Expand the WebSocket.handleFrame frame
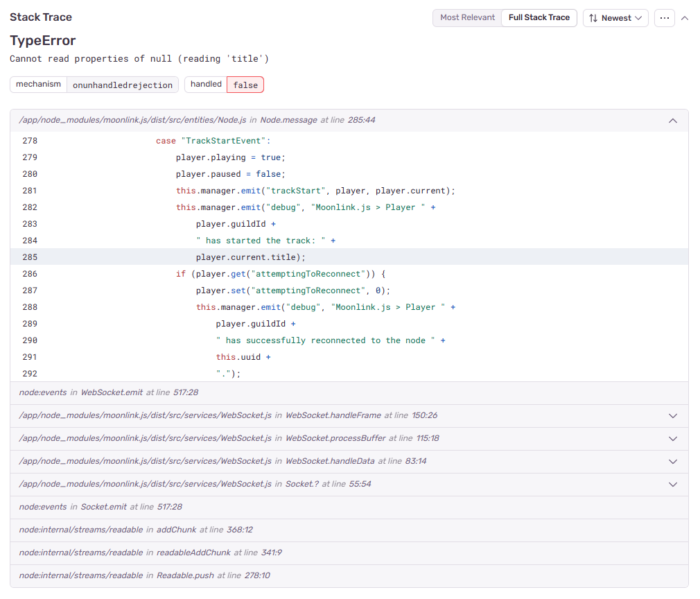This screenshot has width=700, height=599. pyautogui.click(x=672, y=416)
